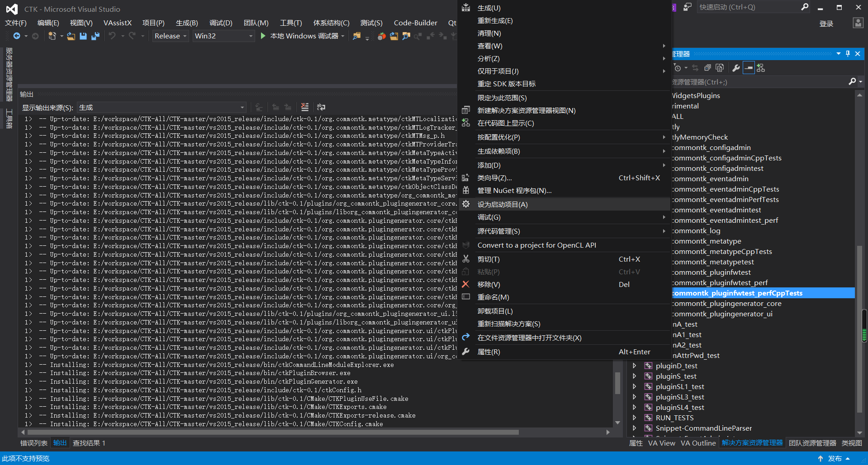The image size is (868, 465).
Task: Open 管理 NuGet 程序包(N) menu entry
Action: (564, 190)
